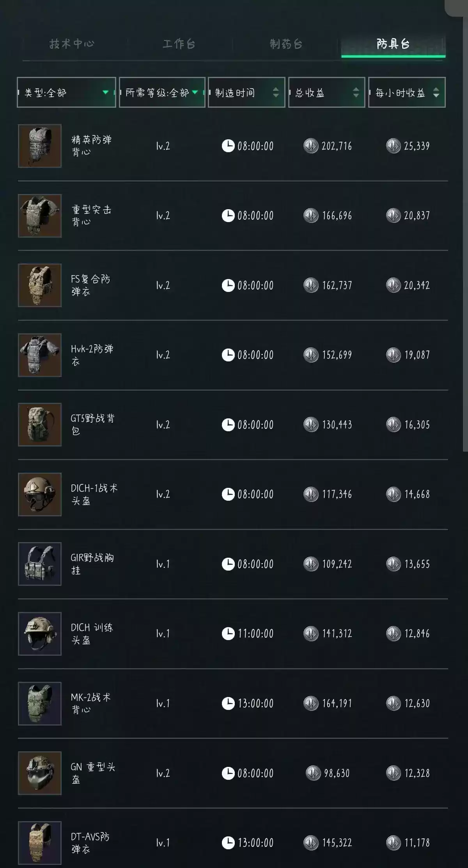This screenshot has height=868, width=468.
Task: Click the DICH 训练头盔 item name
Action: pos(92,633)
